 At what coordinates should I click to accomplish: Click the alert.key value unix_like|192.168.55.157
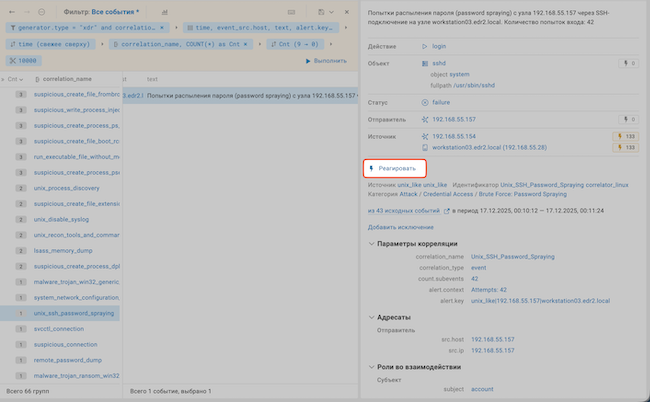pyautogui.click(x=540, y=301)
